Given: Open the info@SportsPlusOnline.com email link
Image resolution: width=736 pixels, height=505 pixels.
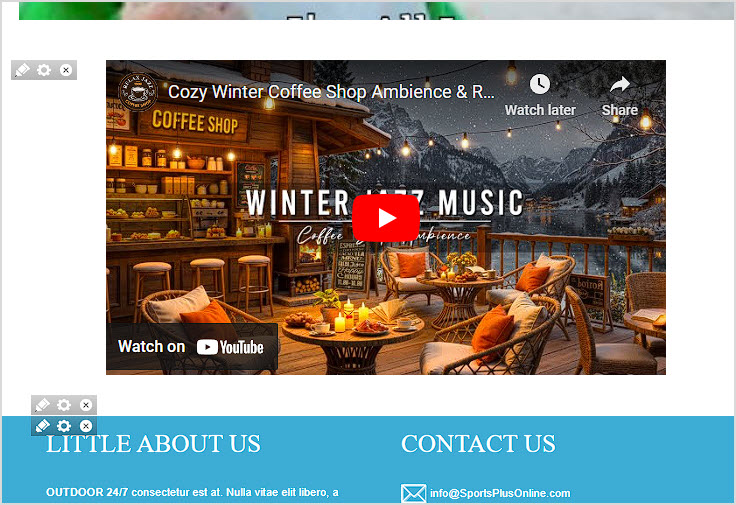Looking at the screenshot, I should pos(500,493).
